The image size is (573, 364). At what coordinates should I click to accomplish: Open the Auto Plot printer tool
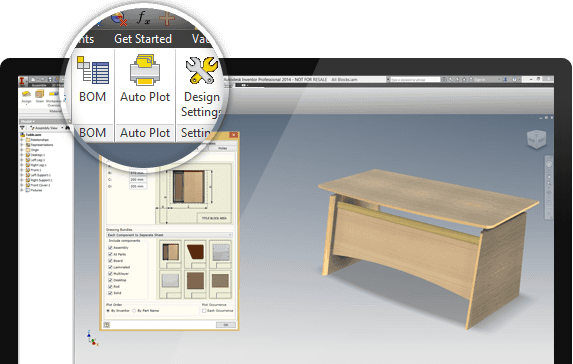[145, 69]
